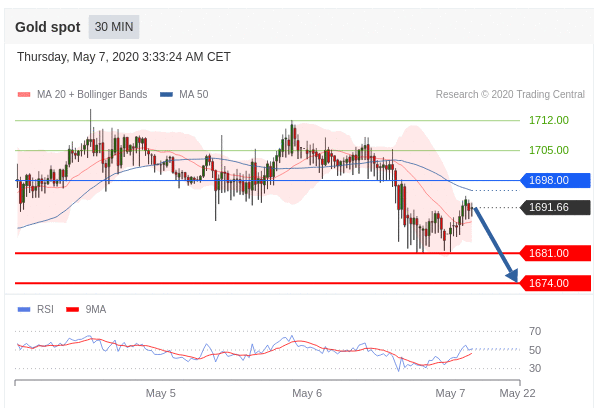596x413 pixels.
Task: Click the May 5 date axis label
Action: point(161,393)
